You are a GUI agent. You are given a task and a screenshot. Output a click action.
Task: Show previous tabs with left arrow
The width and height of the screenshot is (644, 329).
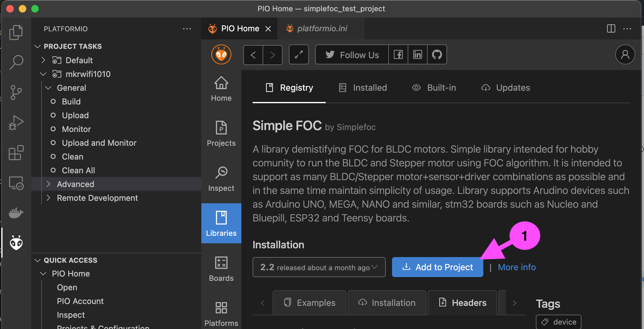point(263,303)
